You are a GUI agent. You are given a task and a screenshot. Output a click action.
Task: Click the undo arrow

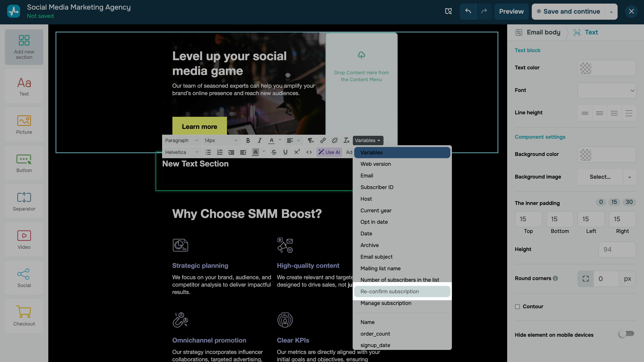pyautogui.click(x=468, y=11)
